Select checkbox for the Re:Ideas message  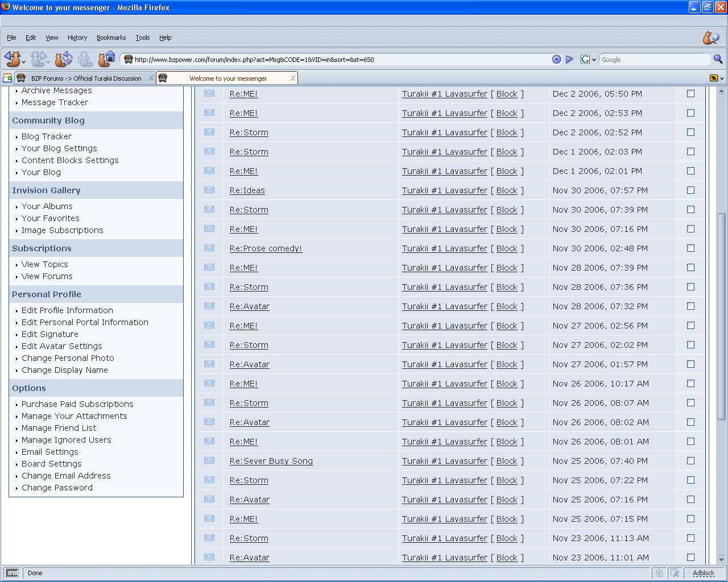[x=691, y=190]
